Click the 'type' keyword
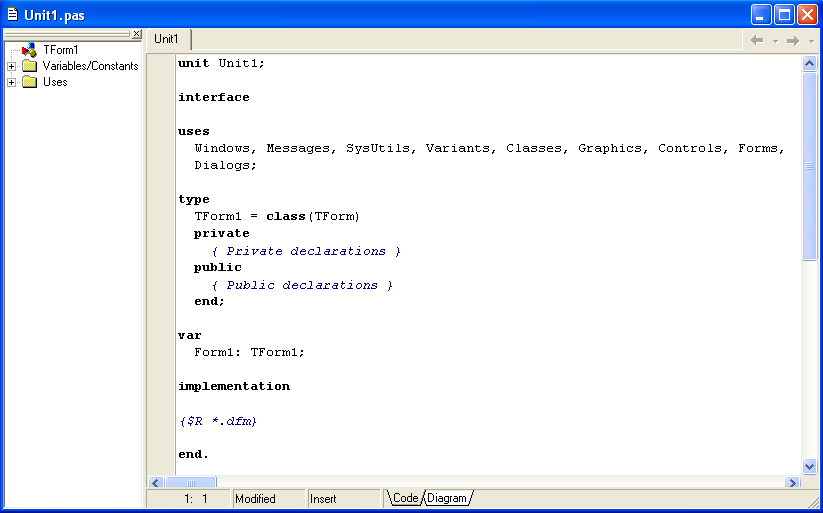Viewport: 823px width, 513px height. (x=194, y=200)
